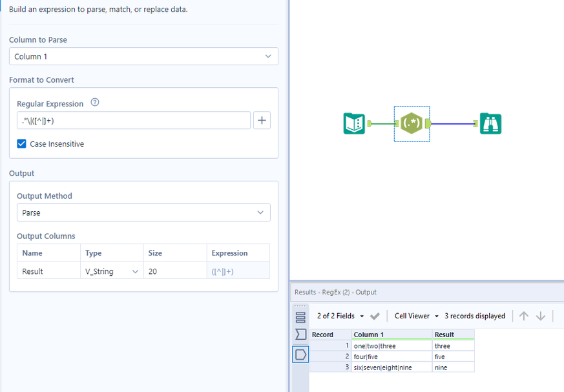Click the green connection line from Input tool

tap(383, 124)
